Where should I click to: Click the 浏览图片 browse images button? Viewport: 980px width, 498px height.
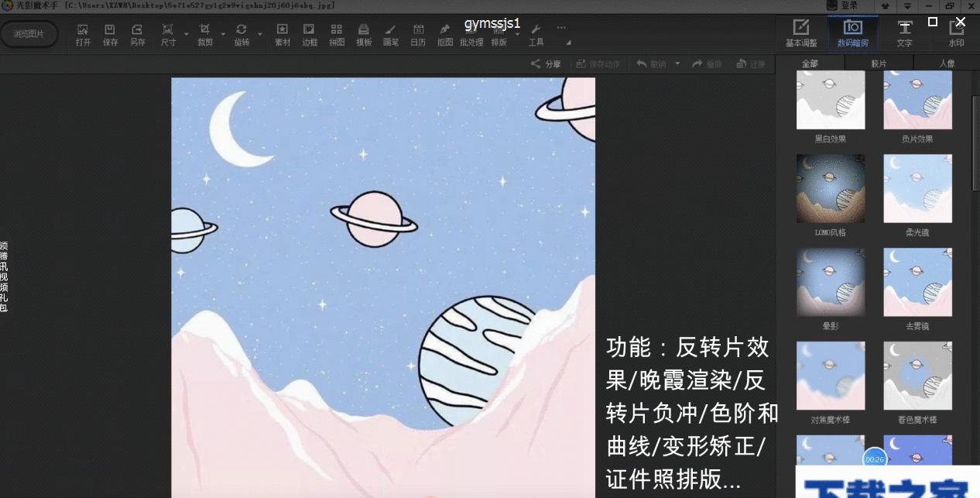pyautogui.click(x=29, y=34)
